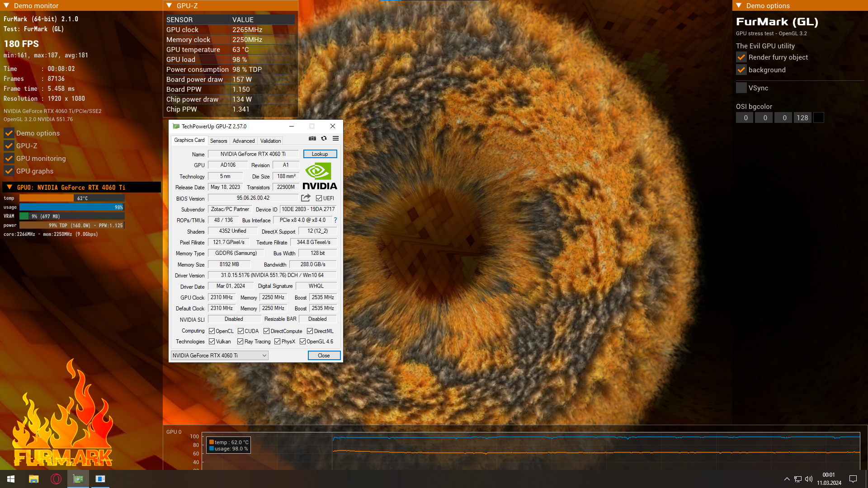The width and height of the screenshot is (868, 488).
Task: Collapse the Demo monitor panel
Action: [6, 5]
